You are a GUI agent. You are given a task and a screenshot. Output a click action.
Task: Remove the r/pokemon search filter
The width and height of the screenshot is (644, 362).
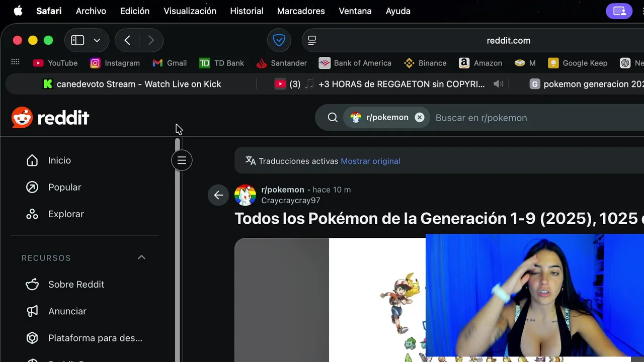pos(419,118)
